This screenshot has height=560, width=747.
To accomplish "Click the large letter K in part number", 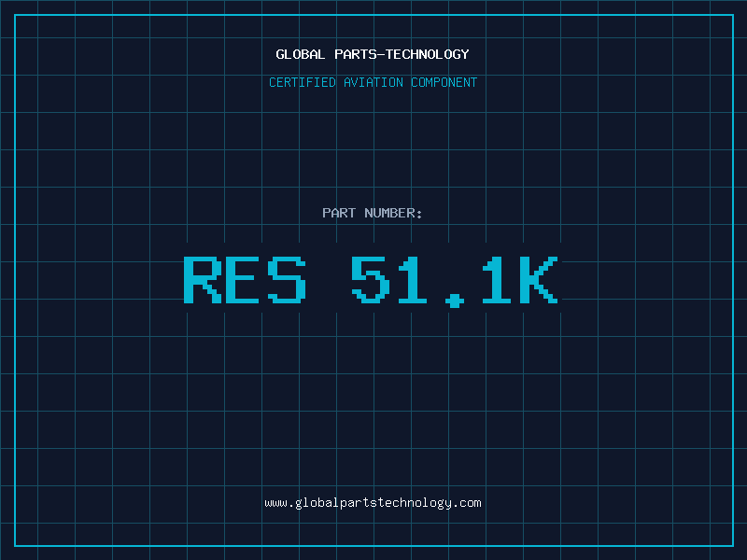I will (539, 279).
